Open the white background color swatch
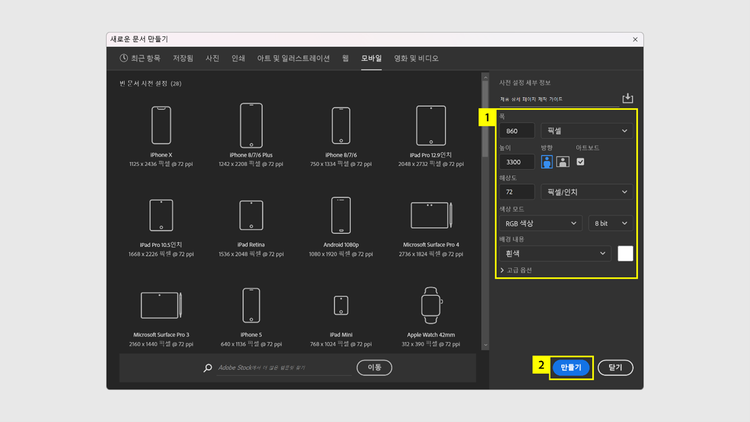The width and height of the screenshot is (750, 422). (x=625, y=254)
